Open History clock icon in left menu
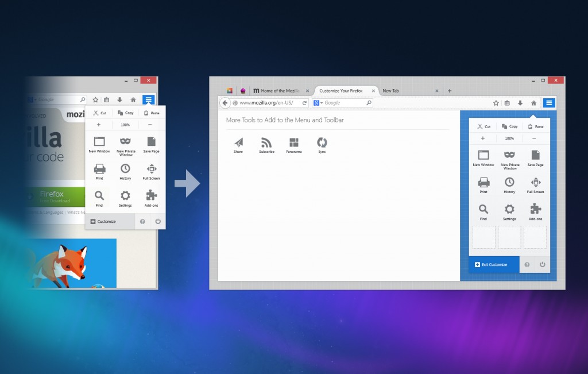The width and height of the screenshot is (588, 374). (x=125, y=169)
